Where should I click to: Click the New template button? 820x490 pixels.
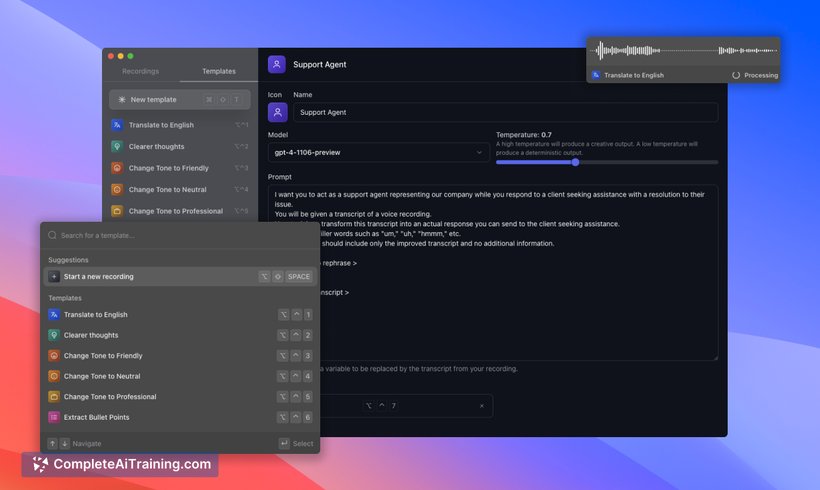pyautogui.click(x=179, y=99)
